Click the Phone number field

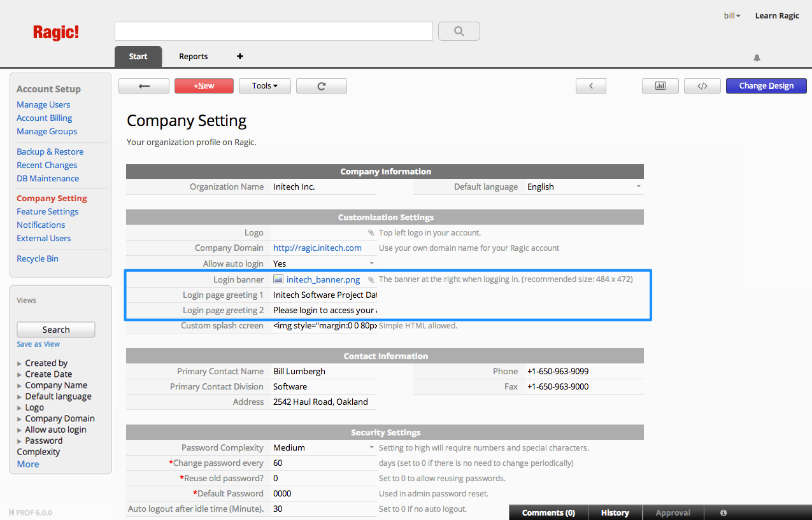point(585,372)
